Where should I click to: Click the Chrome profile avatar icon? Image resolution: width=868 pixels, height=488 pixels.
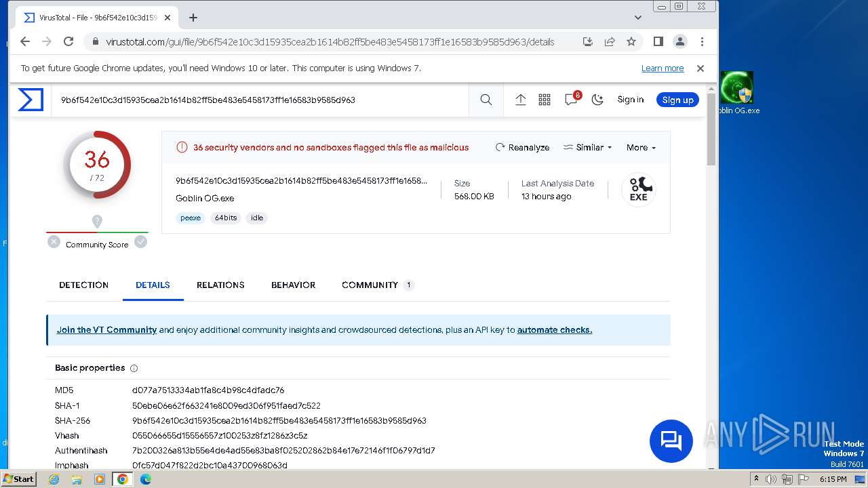[x=680, y=41]
